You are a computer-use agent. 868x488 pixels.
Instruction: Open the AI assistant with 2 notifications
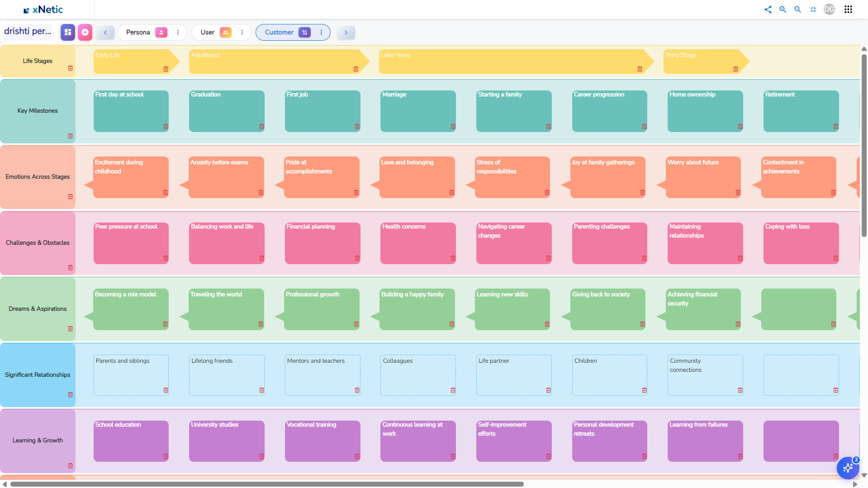click(848, 468)
